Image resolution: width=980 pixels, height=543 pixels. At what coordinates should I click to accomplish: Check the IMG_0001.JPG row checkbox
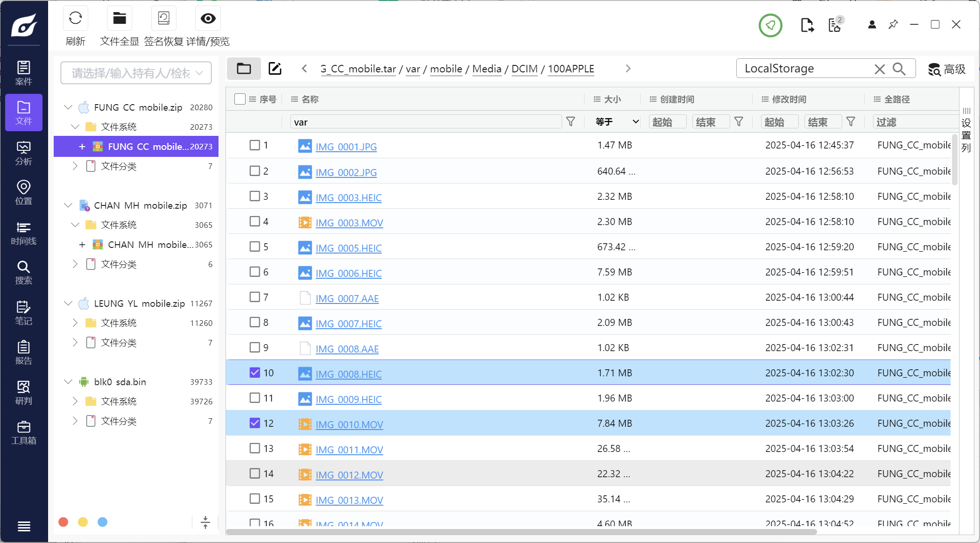click(254, 145)
